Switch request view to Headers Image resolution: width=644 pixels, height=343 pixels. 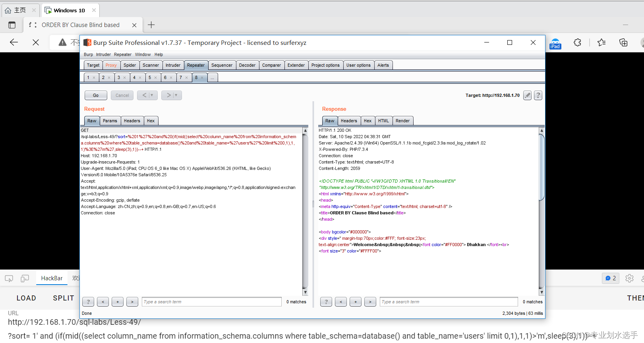pyautogui.click(x=132, y=121)
